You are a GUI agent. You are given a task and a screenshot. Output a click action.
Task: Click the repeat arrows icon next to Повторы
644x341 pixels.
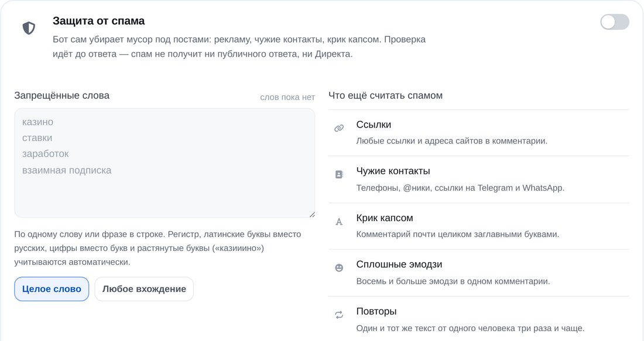point(339,315)
